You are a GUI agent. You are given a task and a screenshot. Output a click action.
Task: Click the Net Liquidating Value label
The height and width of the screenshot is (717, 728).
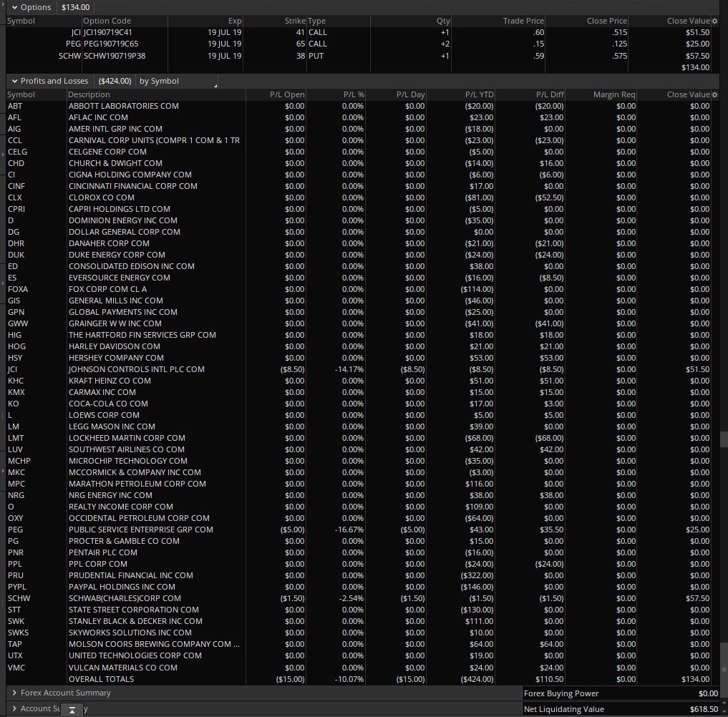point(564,709)
